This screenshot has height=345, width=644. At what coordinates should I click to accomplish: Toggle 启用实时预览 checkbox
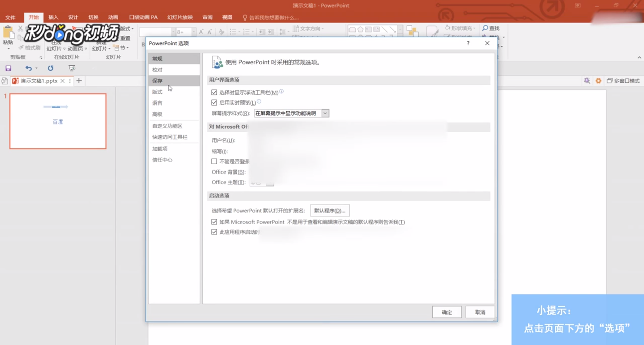pos(214,102)
